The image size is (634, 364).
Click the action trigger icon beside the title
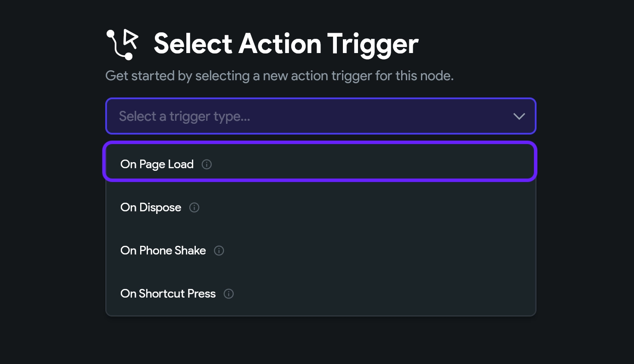[122, 44]
